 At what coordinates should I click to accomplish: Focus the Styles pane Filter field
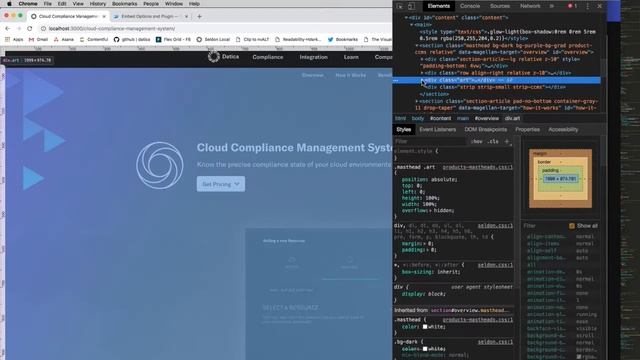click(x=430, y=141)
